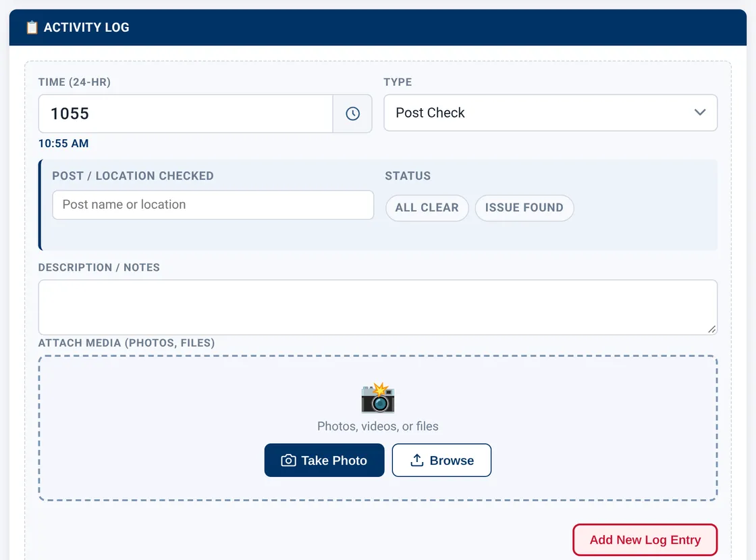Open the Type dropdown showing Post Check
756x560 pixels.
point(550,113)
